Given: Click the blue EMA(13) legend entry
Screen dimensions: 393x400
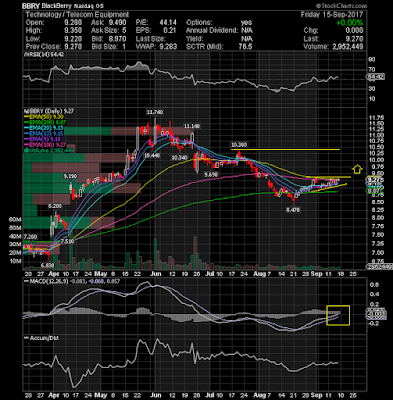Looking at the screenshot, I should coord(45,134).
